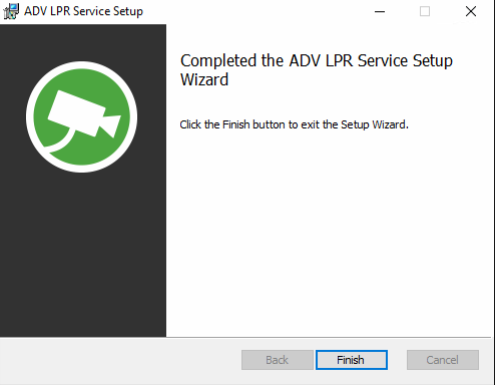Screen dimensions: 495x385
Task: Click the empty white content area
Action: [x=328, y=233]
